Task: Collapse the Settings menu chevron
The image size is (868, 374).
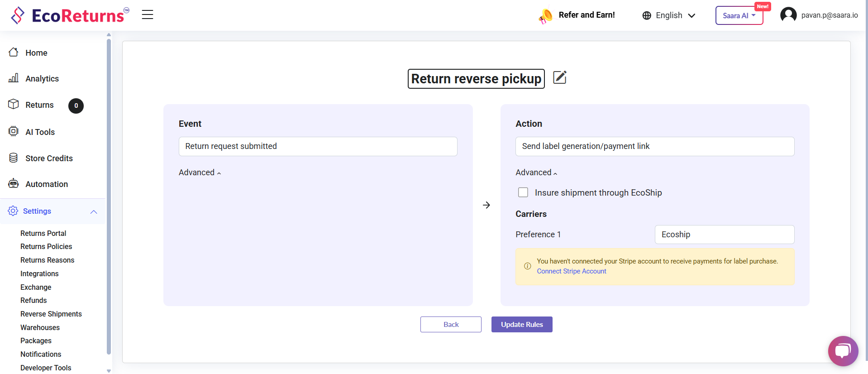Action: (94, 211)
